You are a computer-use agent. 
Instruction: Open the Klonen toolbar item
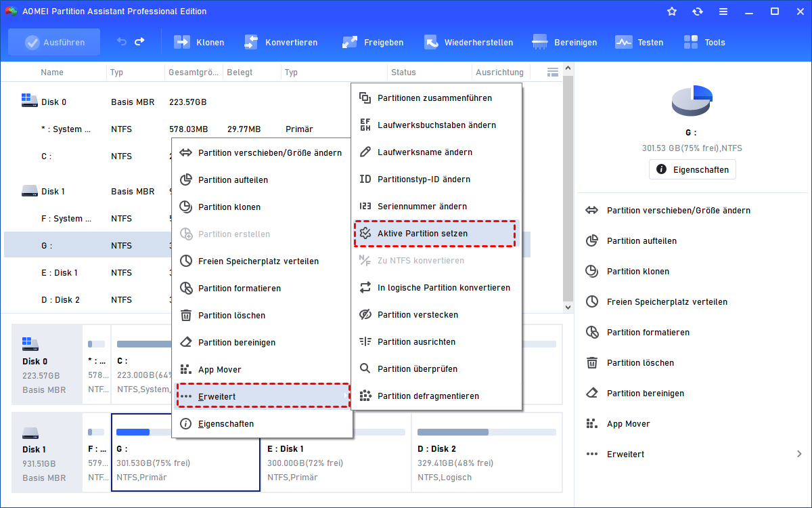[199, 42]
